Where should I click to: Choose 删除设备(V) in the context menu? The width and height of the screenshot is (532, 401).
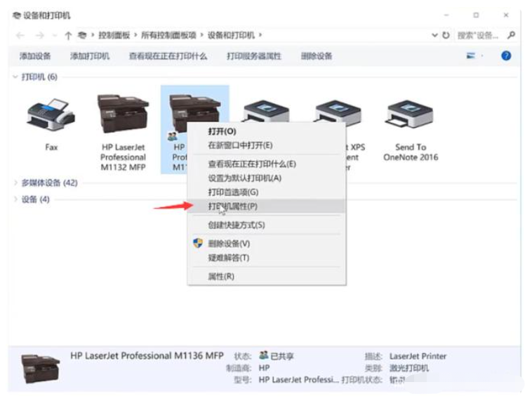(229, 244)
